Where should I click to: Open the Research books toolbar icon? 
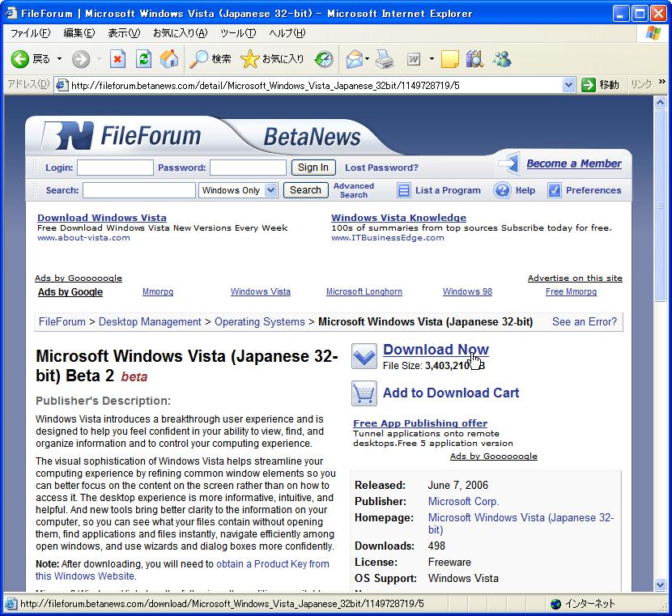[x=474, y=59]
